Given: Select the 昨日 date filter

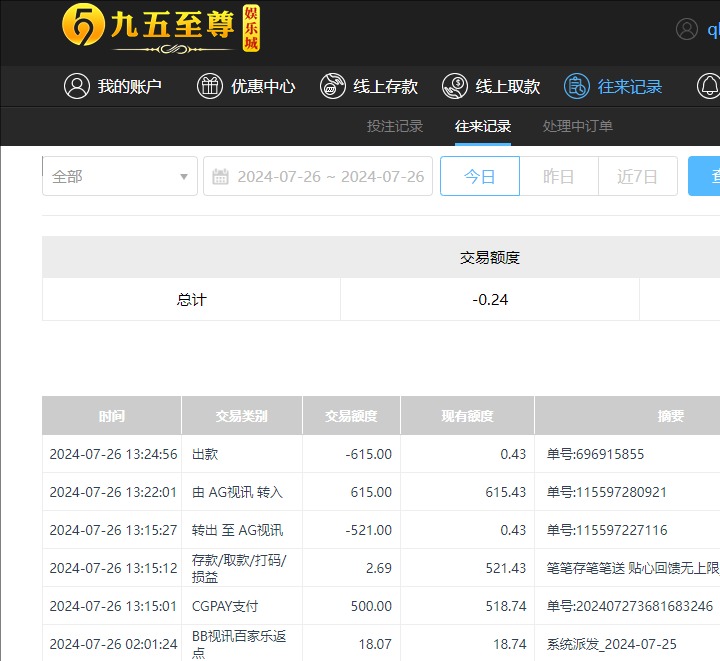Looking at the screenshot, I should click(558, 177).
